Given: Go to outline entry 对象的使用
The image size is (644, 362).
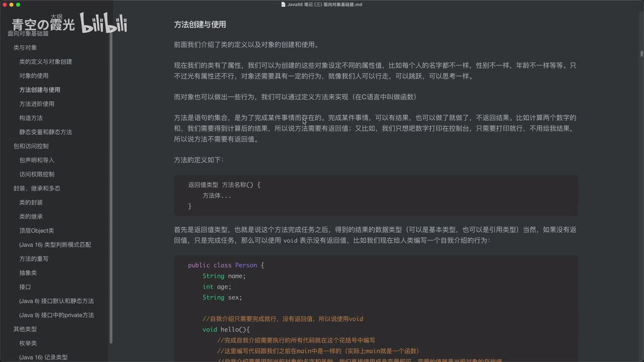Looking at the screenshot, I should click(x=34, y=76).
